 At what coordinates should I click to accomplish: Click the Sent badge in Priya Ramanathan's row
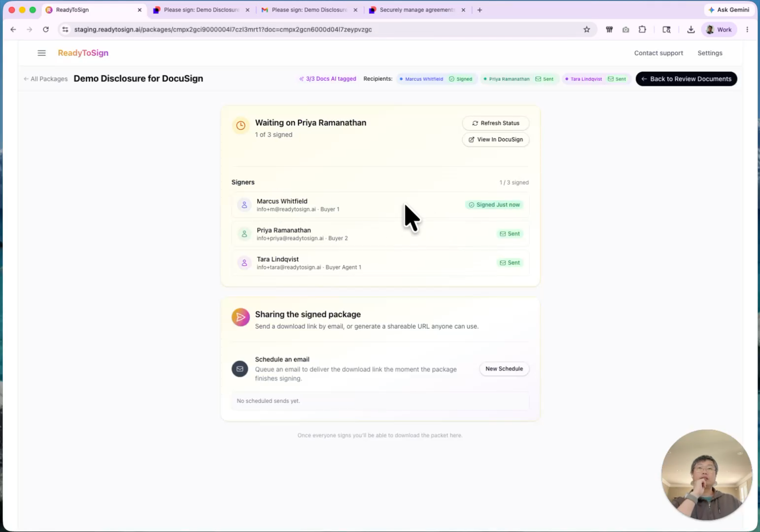tap(510, 234)
